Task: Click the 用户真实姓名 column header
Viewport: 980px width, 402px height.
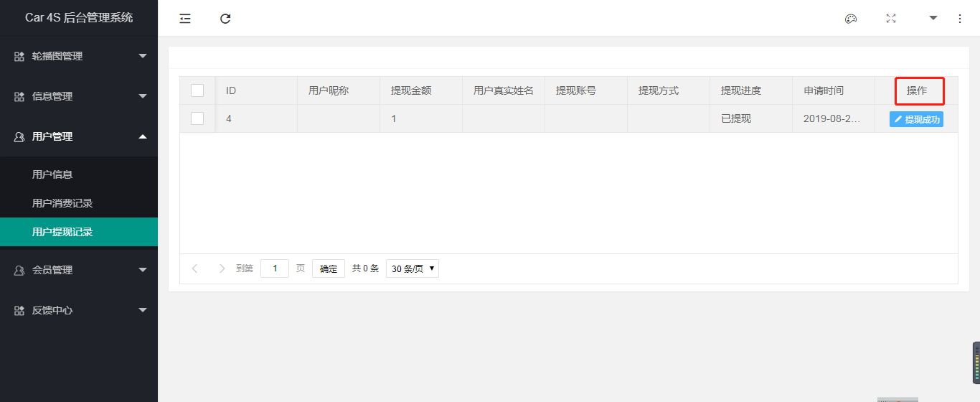Action: click(x=504, y=90)
